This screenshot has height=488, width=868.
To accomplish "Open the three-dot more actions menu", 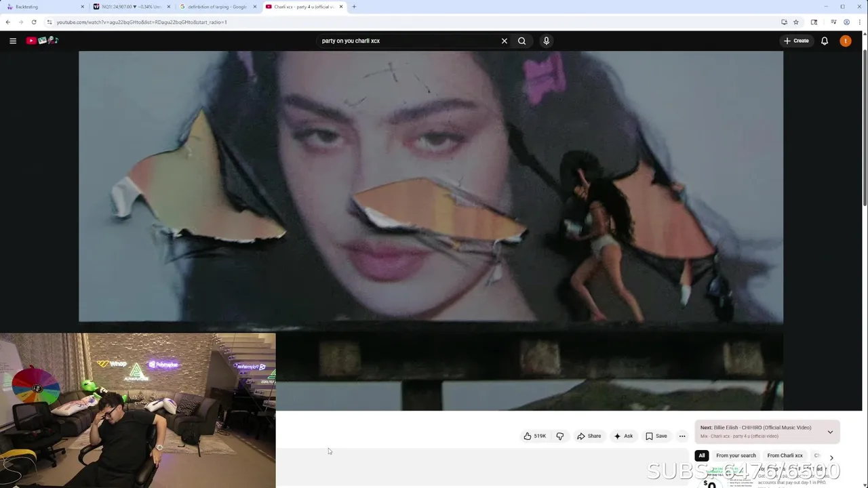I will [x=682, y=436].
